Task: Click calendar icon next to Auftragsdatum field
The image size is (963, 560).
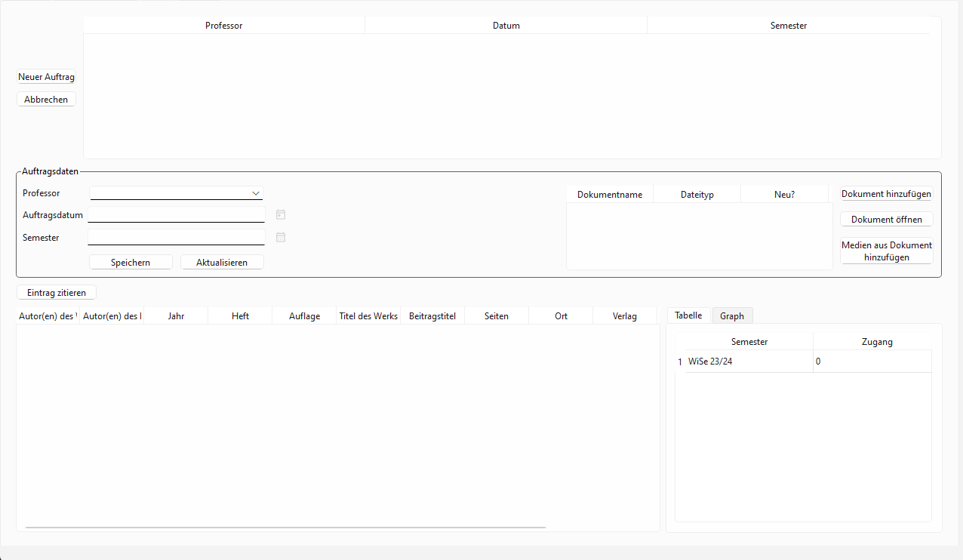Action: 281,214
